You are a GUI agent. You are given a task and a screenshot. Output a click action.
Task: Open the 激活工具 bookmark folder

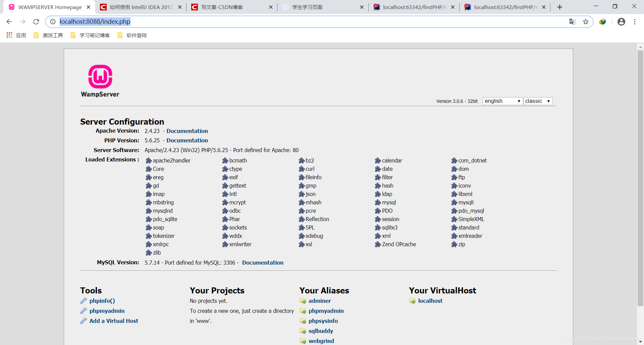[x=48, y=35]
